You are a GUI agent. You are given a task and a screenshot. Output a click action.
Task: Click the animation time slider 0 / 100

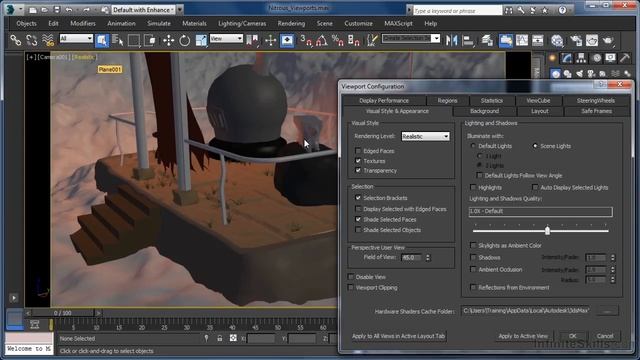coord(63,313)
